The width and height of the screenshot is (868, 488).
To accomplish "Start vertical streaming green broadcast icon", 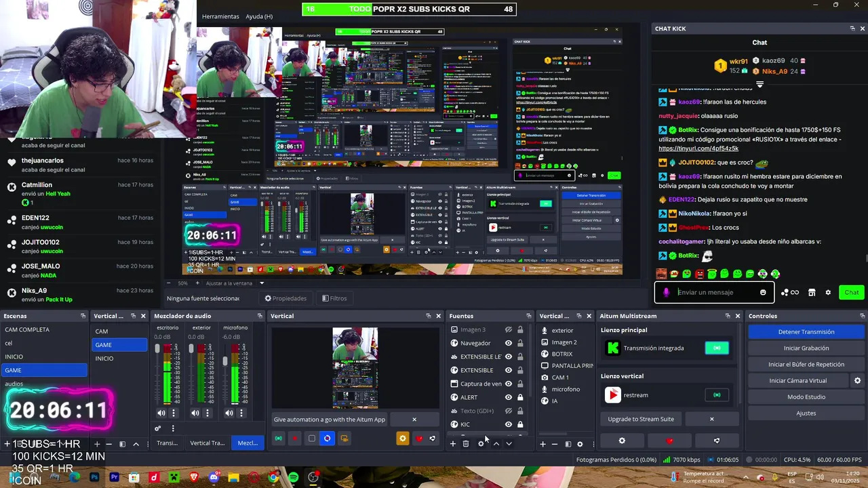I will click(278, 439).
